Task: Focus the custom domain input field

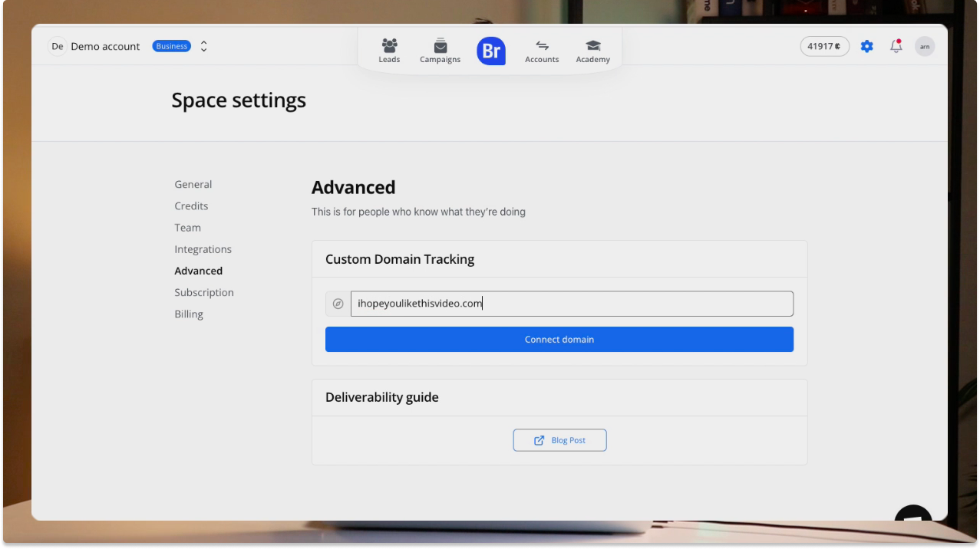Action: tap(572, 304)
